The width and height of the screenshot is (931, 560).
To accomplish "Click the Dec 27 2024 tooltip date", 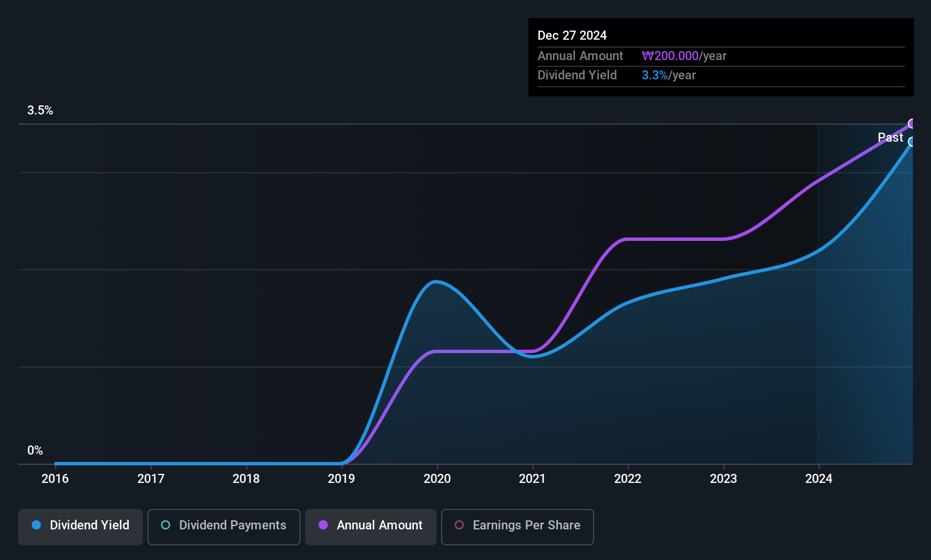I will click(572, 36).
